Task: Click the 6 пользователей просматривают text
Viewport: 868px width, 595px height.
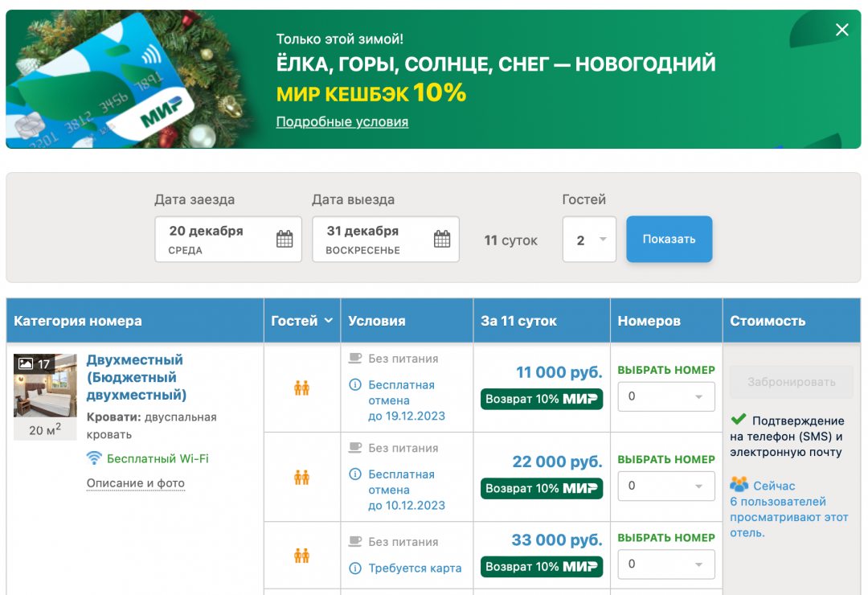Action: click(789, 518)
